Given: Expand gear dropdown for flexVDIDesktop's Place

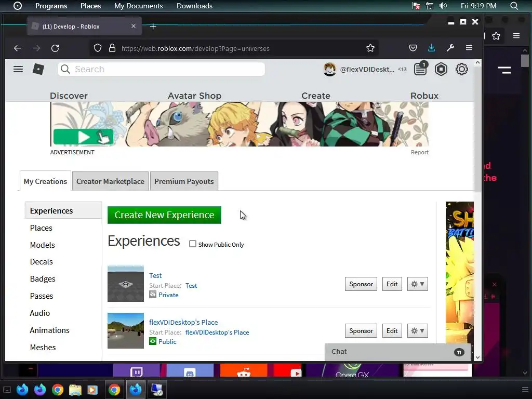Looking at the screenshot, I should click(x=418, y=331).
